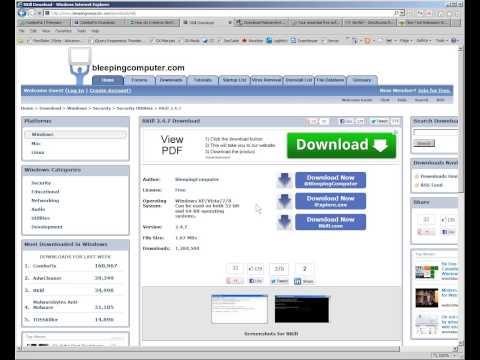Open the Page menu dropdown in command bar
Image resolution: width=480 pixels, height=360 pixels.
click(405, 41)
